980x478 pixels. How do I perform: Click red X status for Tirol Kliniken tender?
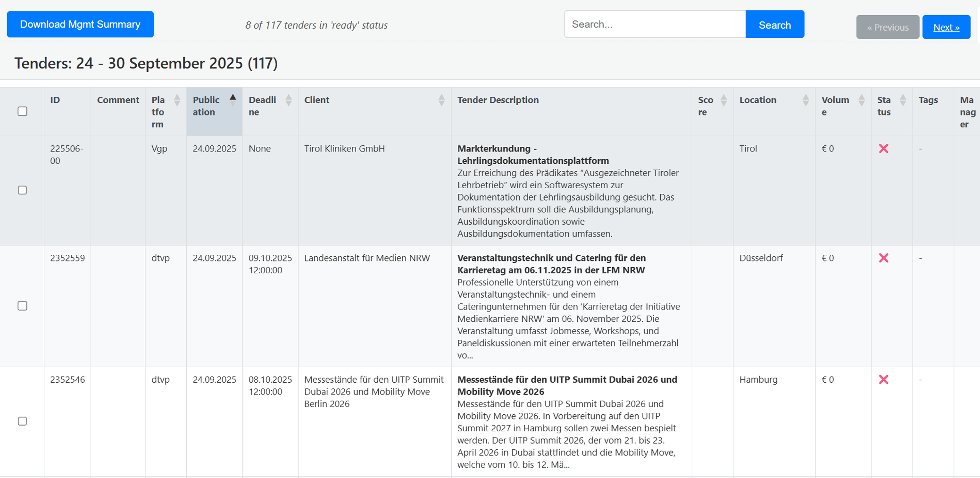(883, 149)
